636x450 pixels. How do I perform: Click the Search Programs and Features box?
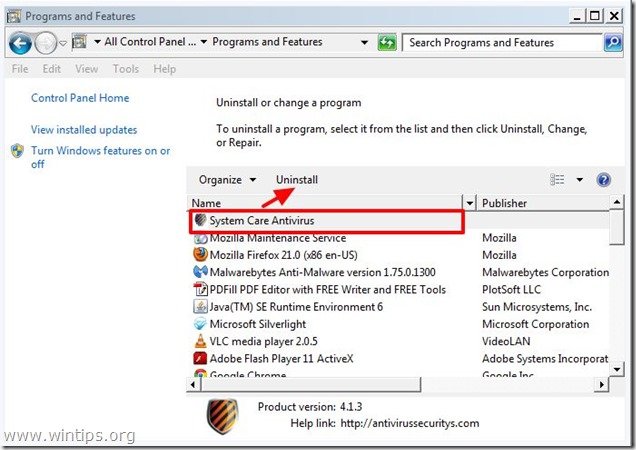pyautogui.click(x=502, y=43)
